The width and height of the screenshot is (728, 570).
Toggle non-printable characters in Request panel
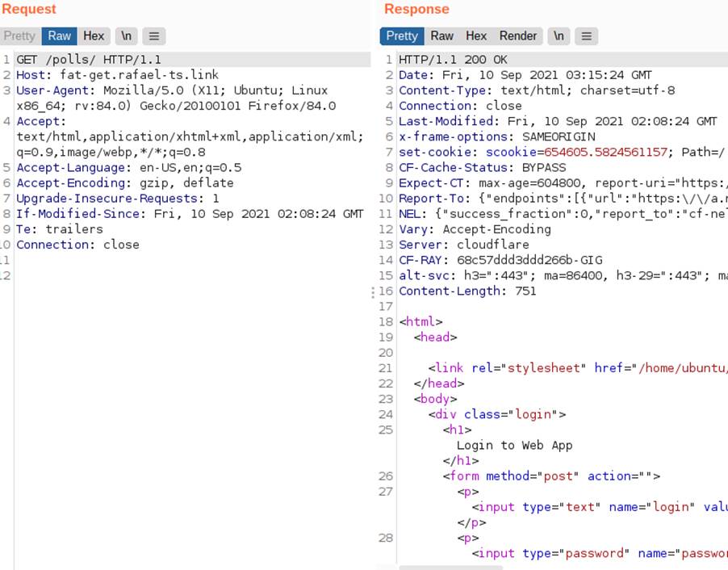(x=126, y=36)
